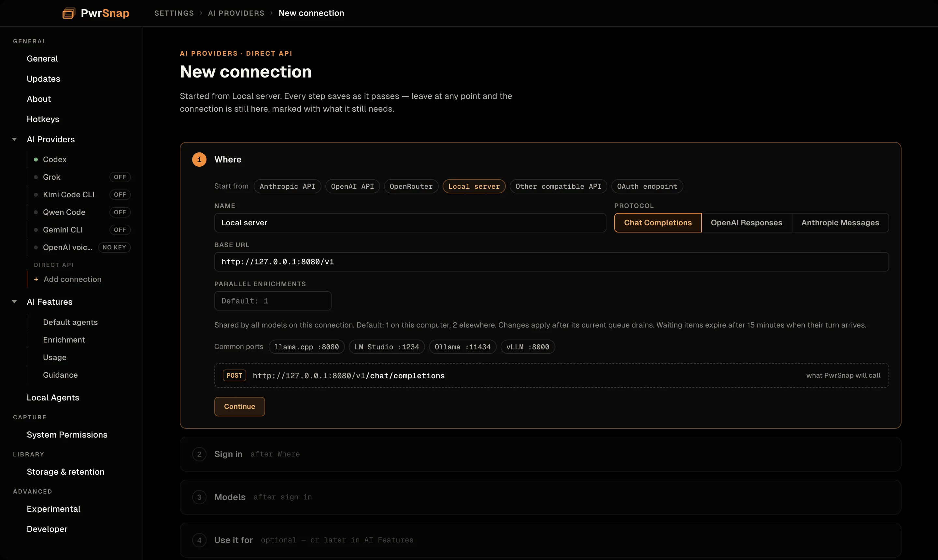Open Local Agents in sidebar
This screenshot has height=560, width=938.
point(53,397)
